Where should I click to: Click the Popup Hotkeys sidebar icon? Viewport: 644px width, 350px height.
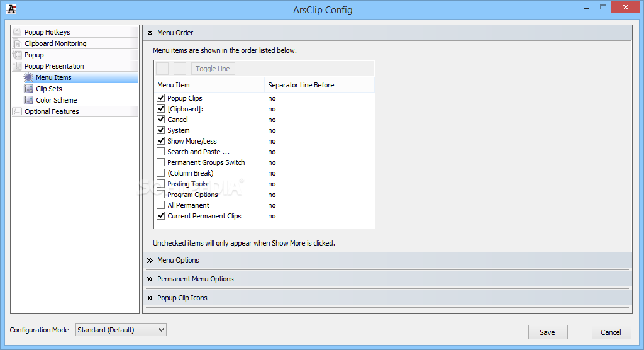(17, 31)
